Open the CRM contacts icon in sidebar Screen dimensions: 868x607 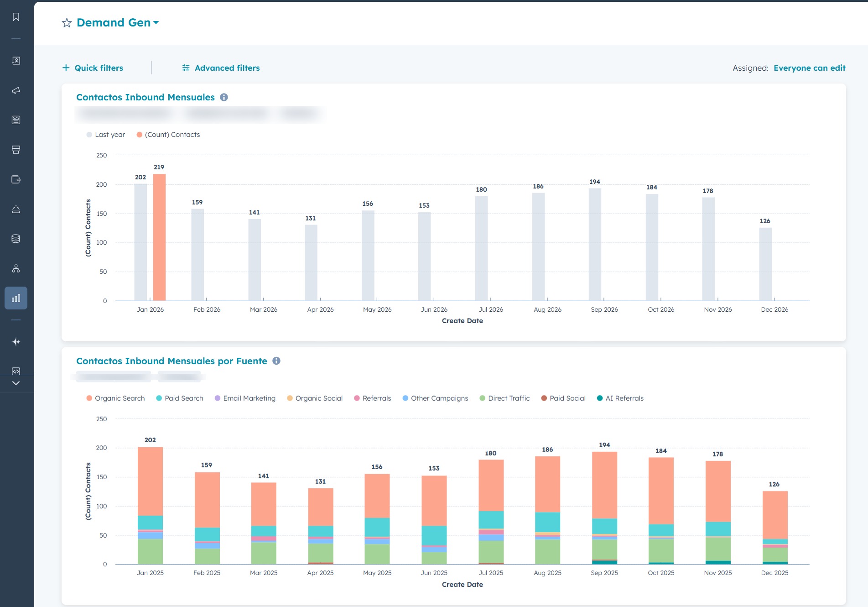click(16, 61)
